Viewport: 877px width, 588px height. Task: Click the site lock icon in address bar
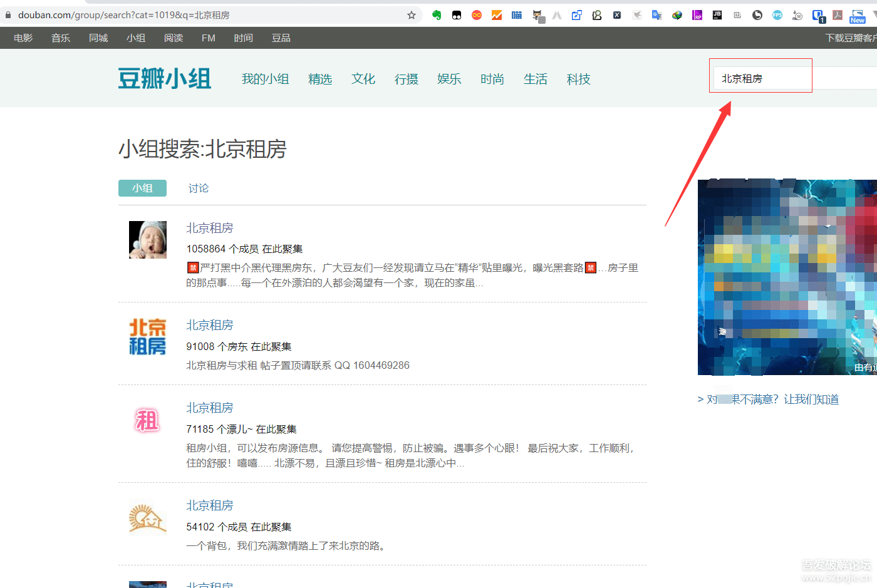click(x=8, y=15)
